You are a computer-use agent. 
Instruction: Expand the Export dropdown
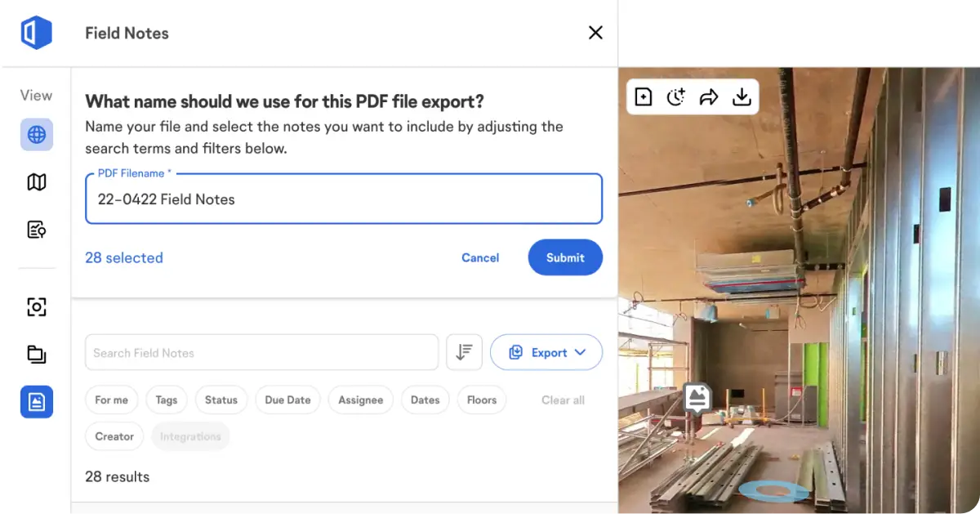coord(546,352)
